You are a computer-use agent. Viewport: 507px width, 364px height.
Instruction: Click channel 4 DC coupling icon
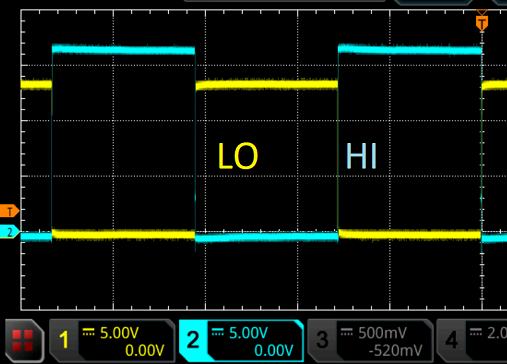[476, 332]
